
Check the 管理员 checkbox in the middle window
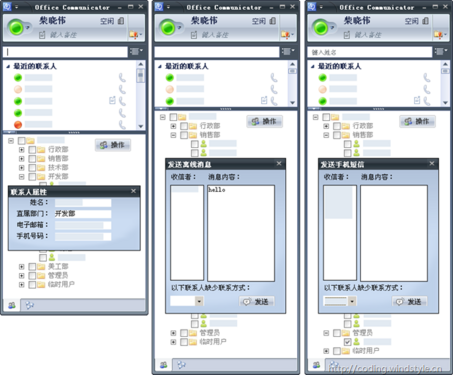[184, 333]
